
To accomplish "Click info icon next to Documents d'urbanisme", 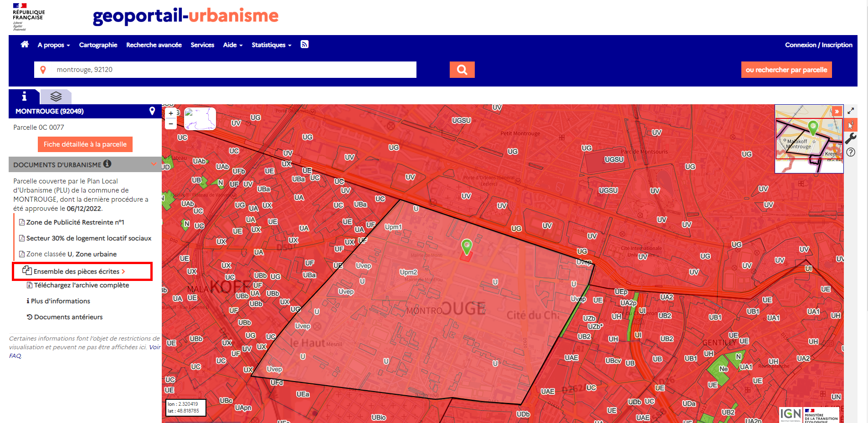I will 107,164.
